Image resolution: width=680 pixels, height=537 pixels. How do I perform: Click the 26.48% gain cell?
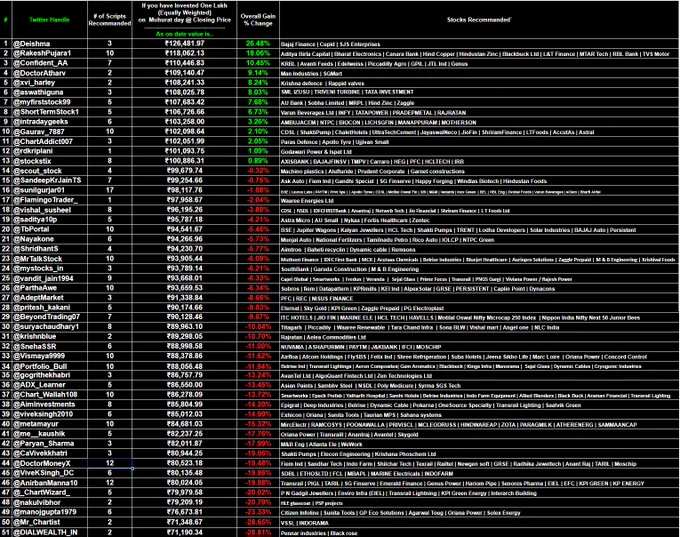258,43
